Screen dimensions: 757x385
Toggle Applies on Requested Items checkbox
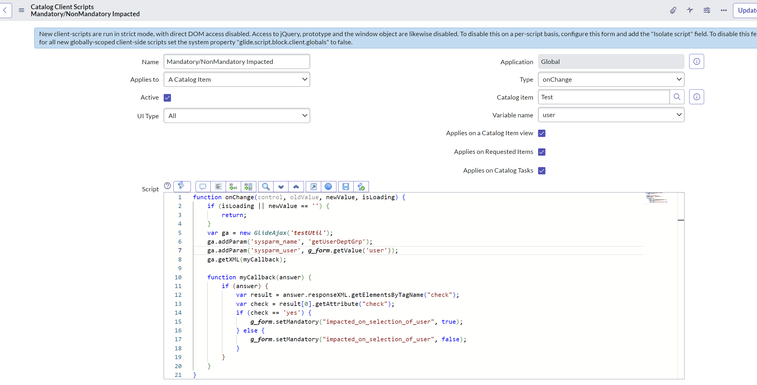coord(542,152)
